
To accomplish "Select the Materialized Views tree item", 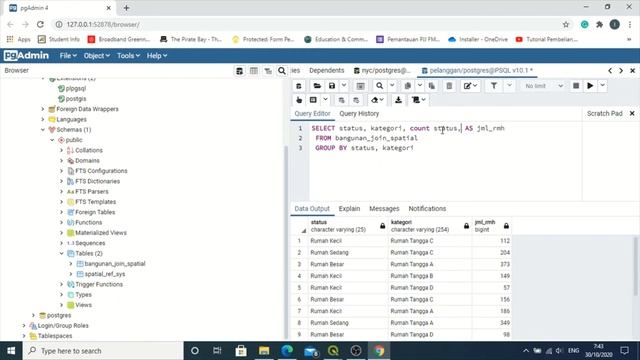I will coord(100,233).
